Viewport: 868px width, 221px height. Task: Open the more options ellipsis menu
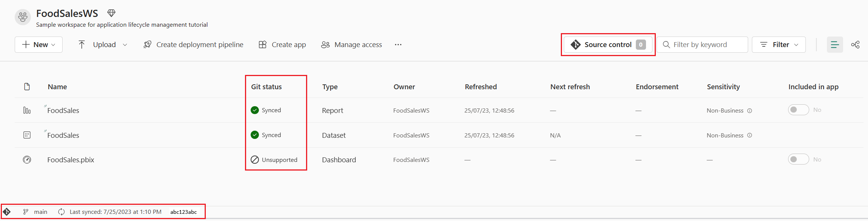(398, 44)
